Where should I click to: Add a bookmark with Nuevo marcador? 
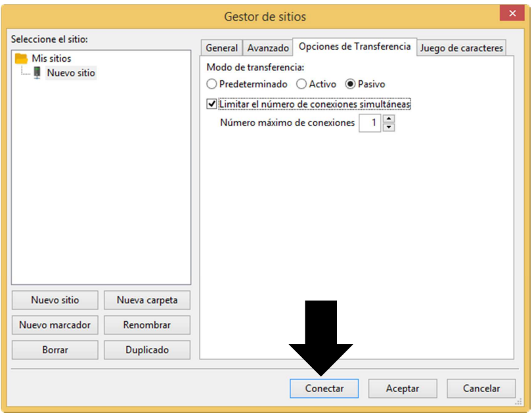coord(55,325)
